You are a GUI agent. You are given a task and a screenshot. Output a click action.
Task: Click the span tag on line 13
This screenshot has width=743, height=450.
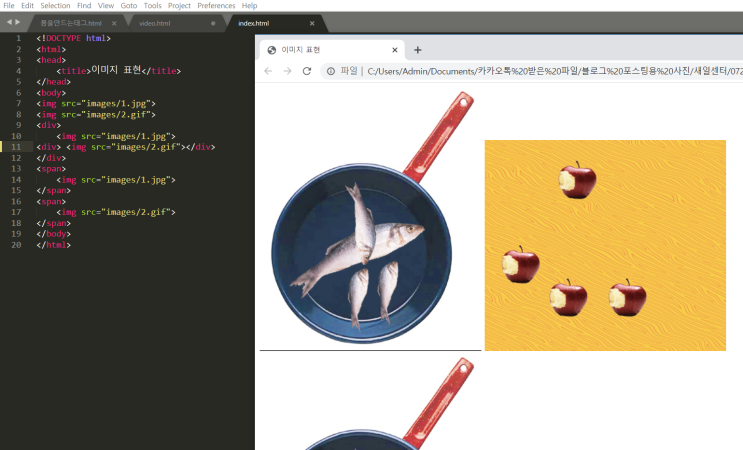coord(51,169)
